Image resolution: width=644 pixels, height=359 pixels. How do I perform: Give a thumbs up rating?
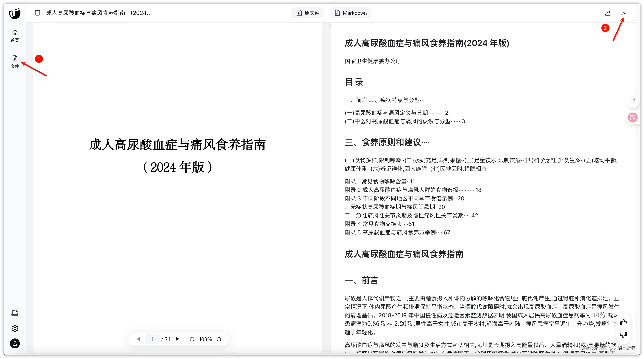coord(623,322)
